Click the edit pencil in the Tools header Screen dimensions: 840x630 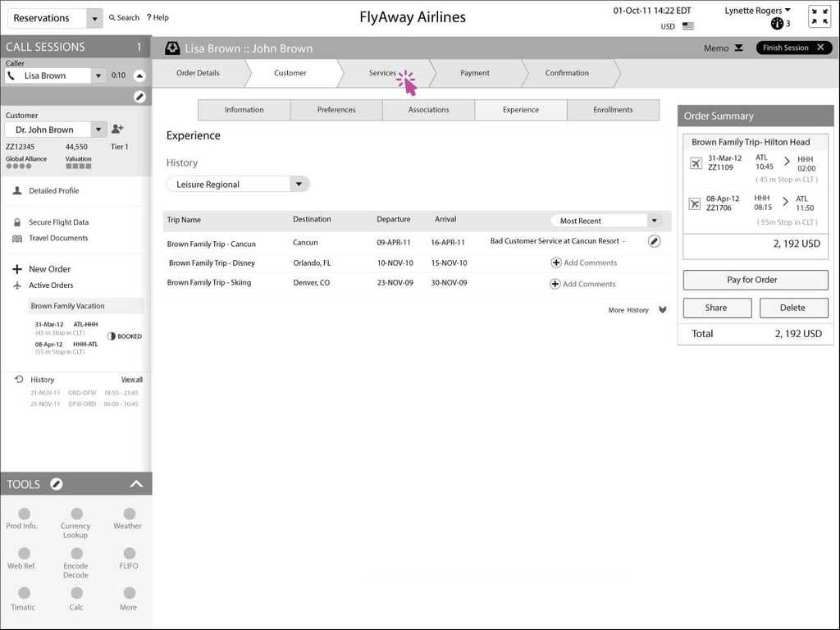[56, 484]
